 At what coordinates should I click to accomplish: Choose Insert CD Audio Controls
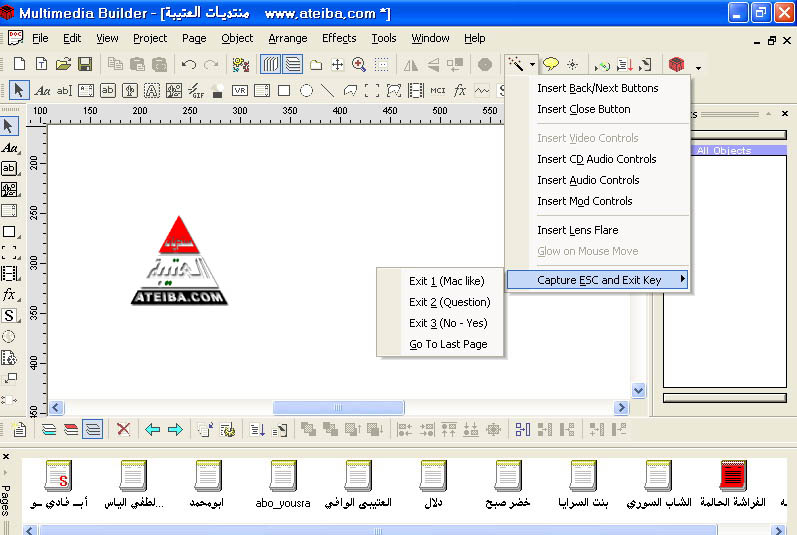click(x=597, y=159)
